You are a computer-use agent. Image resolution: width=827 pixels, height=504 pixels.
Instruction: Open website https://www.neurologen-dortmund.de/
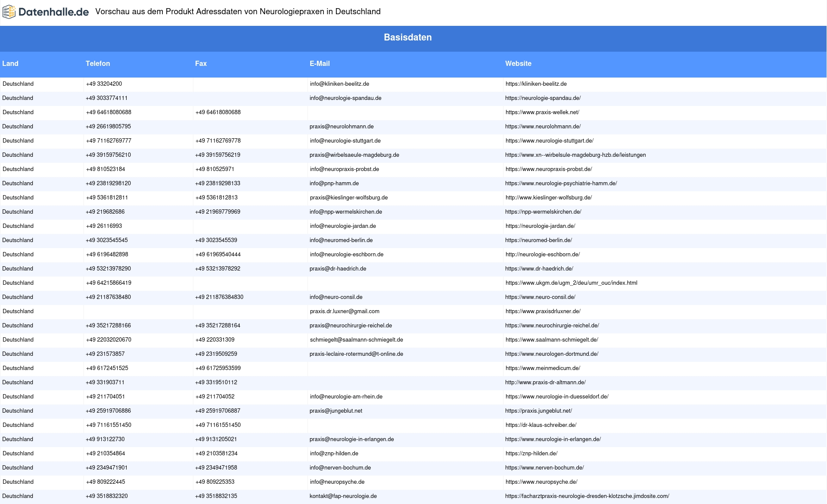coord(552,354)
